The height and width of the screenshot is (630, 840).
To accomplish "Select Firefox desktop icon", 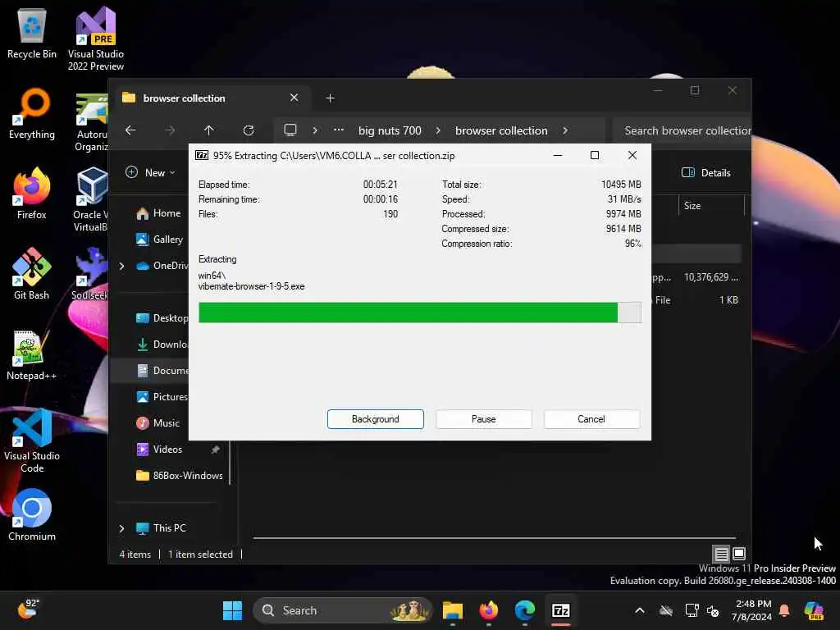I will (32, 194).
